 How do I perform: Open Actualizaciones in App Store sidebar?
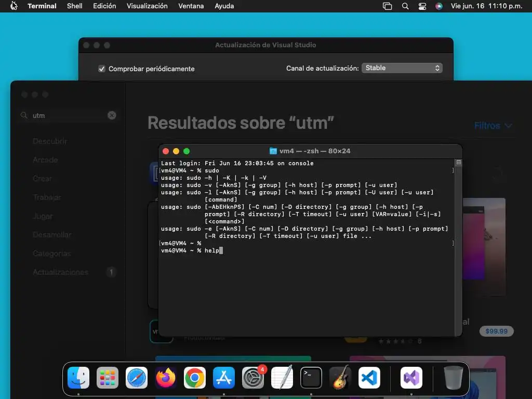pos(60,272)
